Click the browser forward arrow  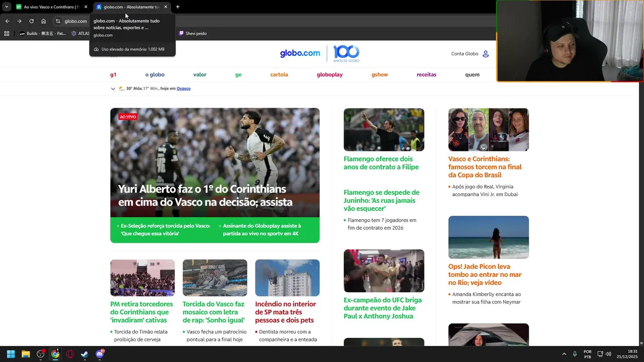(x=19, y=21)
